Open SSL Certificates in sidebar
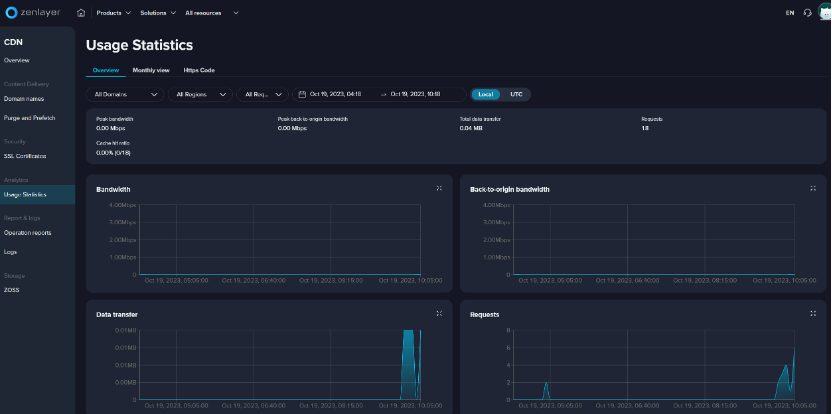The width and height of the screenshot is (832, 414). click(24, 156)
